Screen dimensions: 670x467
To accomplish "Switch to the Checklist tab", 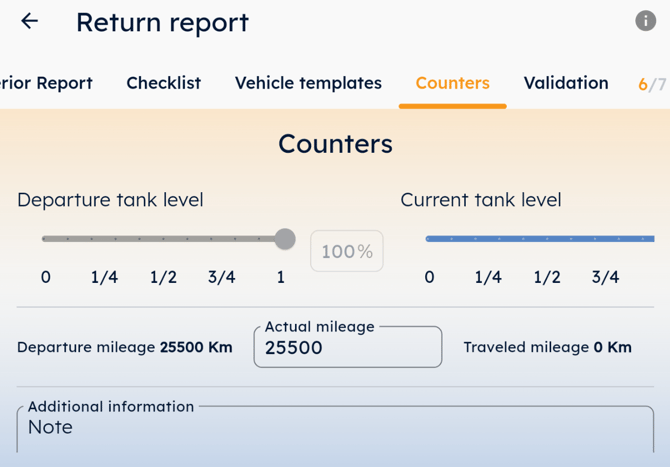I will coord(163,83).
